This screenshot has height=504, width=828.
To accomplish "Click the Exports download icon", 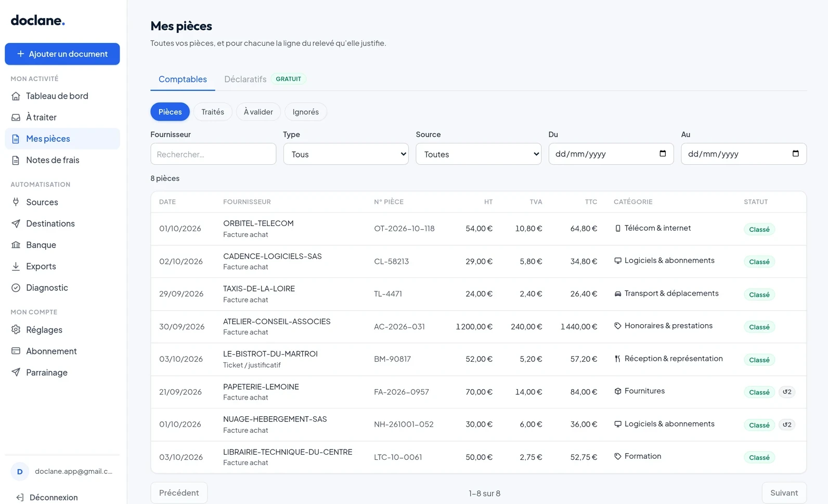I will coord(16,266).
